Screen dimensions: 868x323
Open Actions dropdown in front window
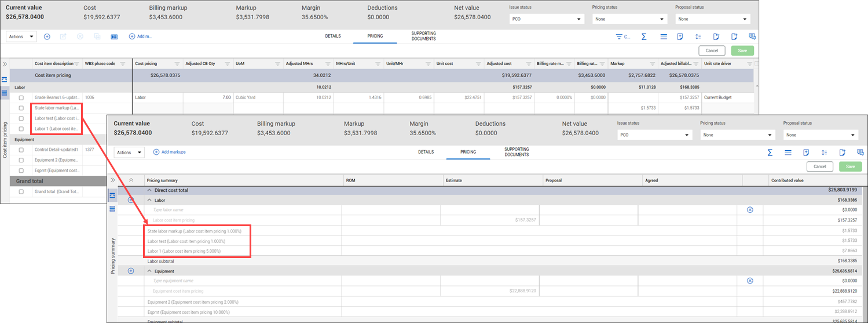pyautogui.click(x=129, y=153)
